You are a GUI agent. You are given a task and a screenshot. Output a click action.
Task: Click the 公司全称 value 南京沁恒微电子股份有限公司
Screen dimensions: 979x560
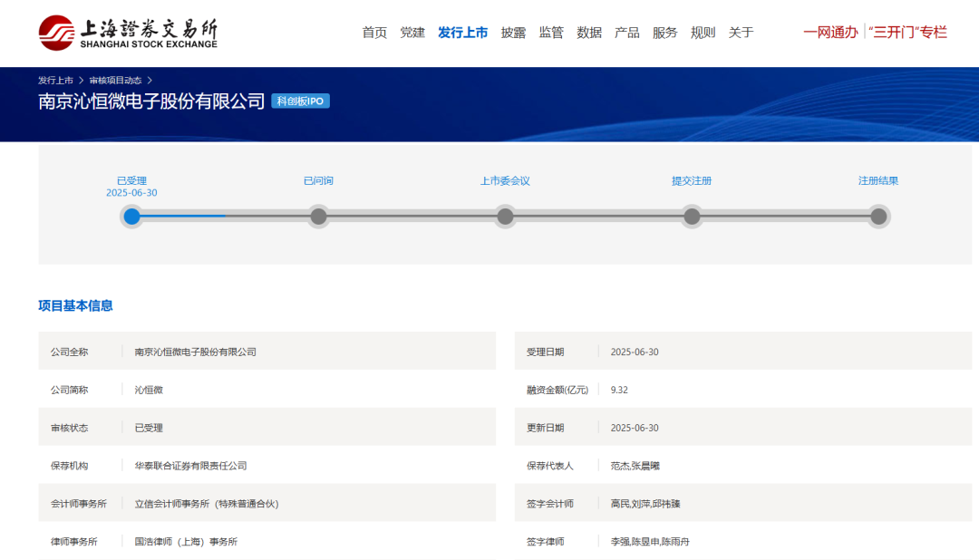click(x=196, y=352)
